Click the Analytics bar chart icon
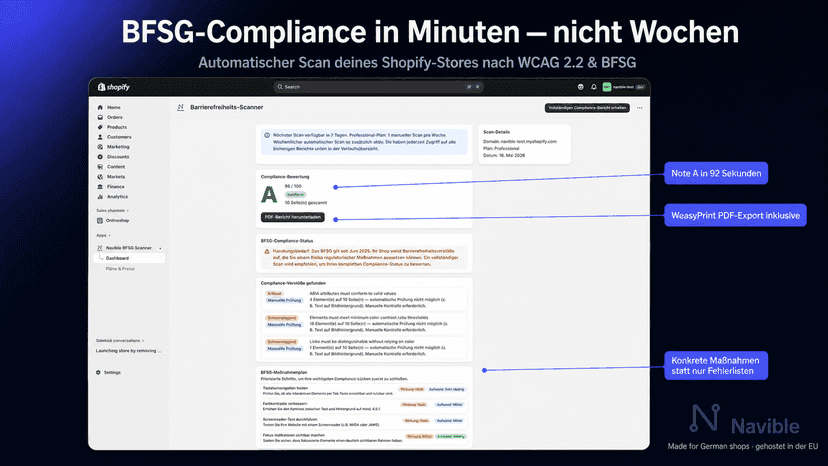 pos(100,197)
